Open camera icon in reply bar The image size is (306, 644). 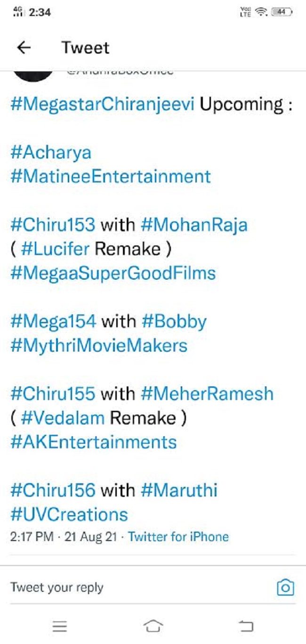pyautogui.click(x=285, y=587)
